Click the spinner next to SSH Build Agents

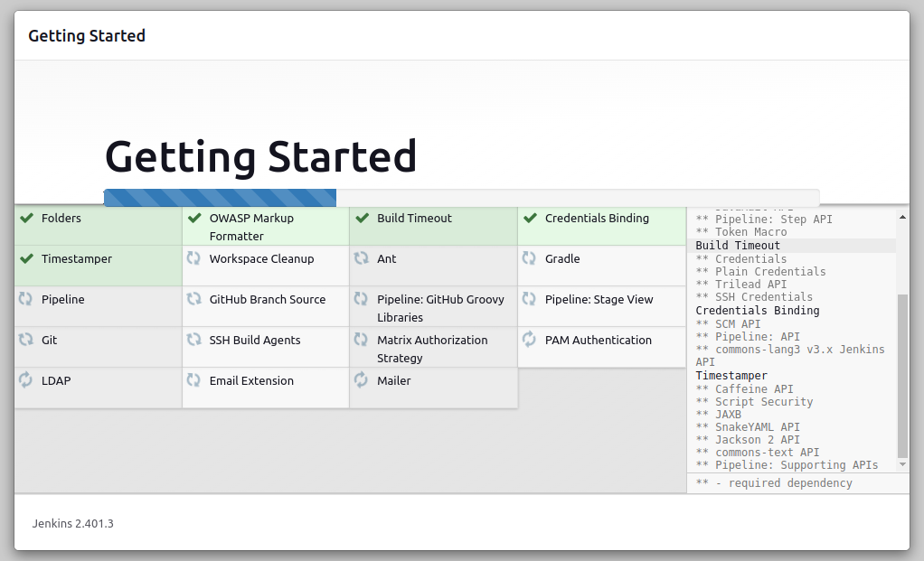pyautogui.click(x=193, y=340)
